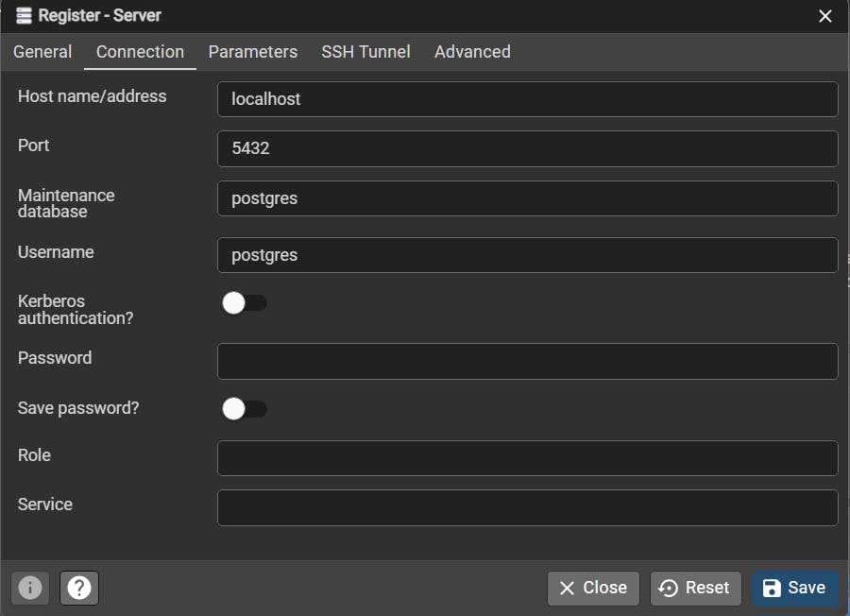Image resolution: width=850 pixels, height=616 pixels.
Task: Click the Reset button
Action: (x=695, y=588)
